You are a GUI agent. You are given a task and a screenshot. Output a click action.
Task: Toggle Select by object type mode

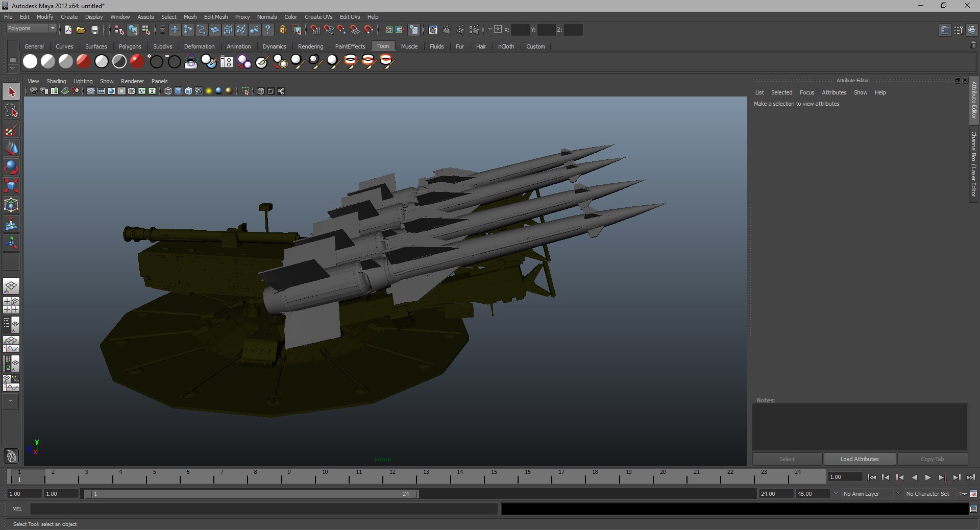133,30
